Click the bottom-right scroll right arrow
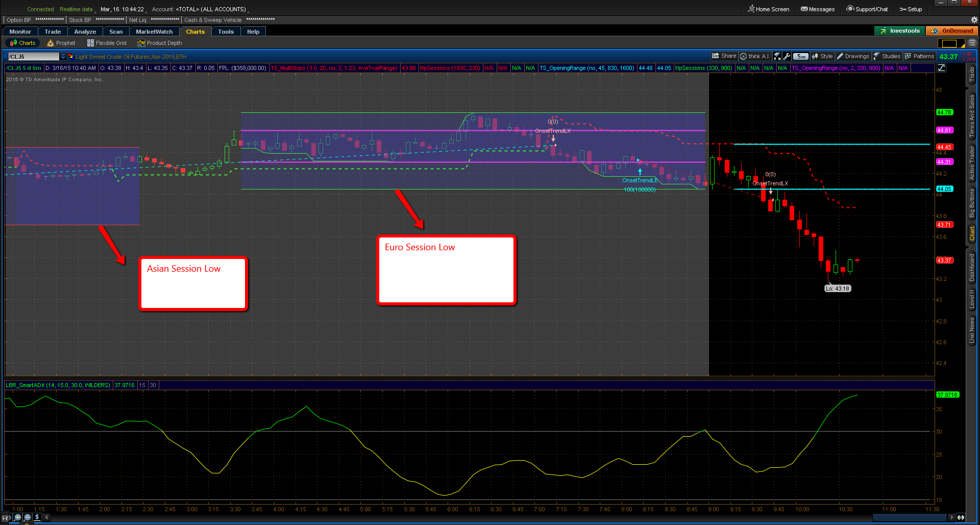 coord(951,517)
